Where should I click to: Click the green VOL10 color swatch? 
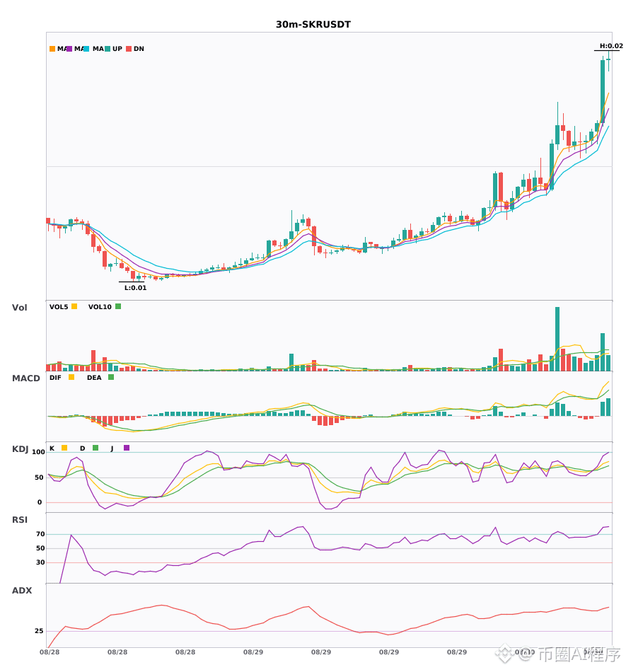pyautogui.click(x=118, y=306)
